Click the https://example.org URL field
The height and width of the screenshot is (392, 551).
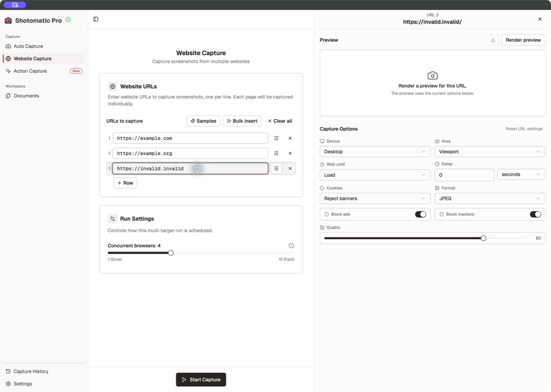(190, 153)
